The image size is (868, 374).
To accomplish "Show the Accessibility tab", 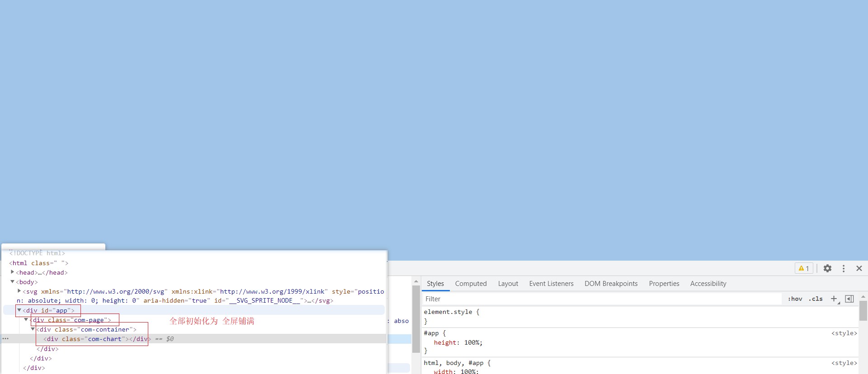I will click(x=708, y=284).
